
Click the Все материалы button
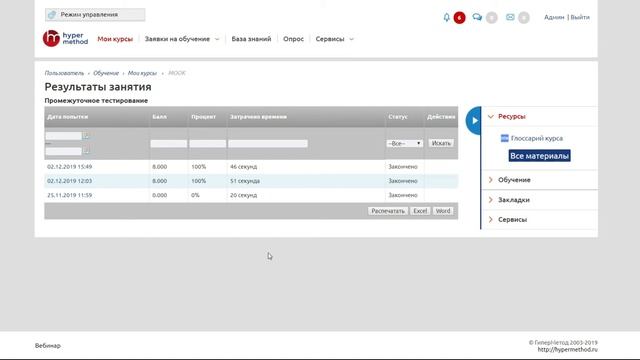point(540,156)
